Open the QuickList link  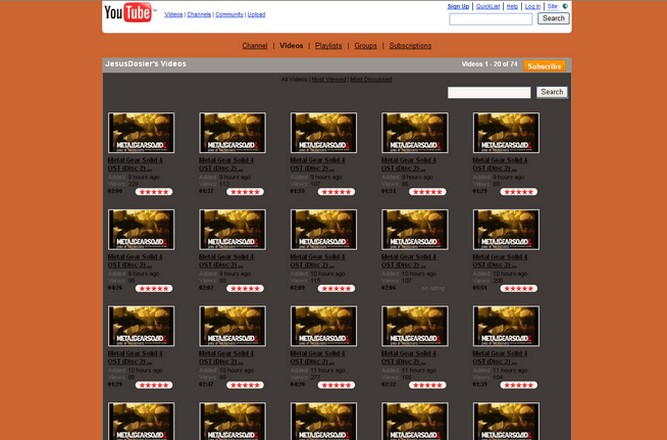coord(488,6)
